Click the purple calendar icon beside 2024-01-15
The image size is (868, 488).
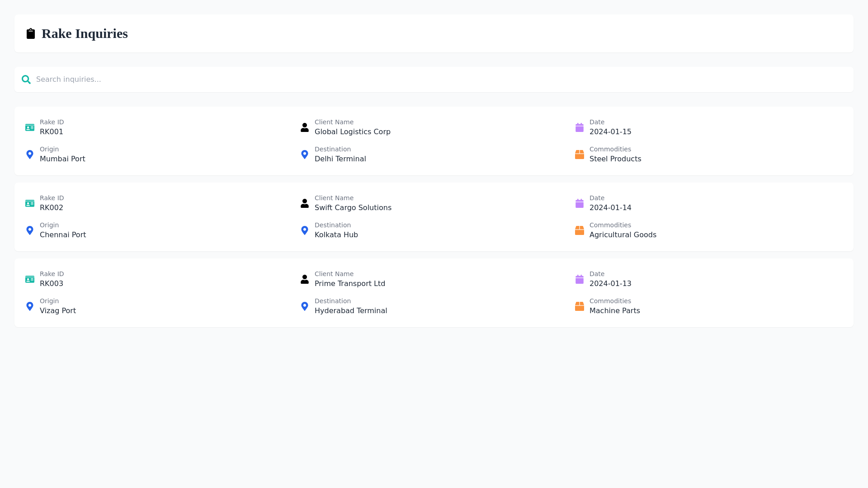(x=580, y=127)
